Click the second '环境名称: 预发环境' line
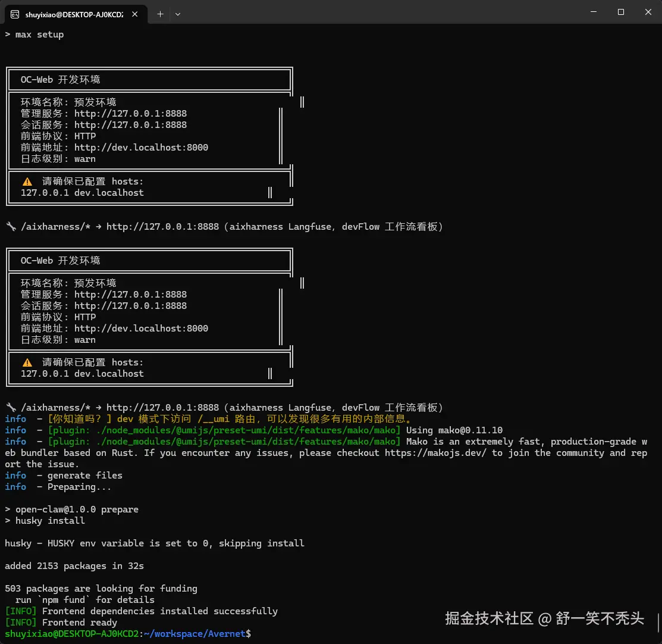This screenshot has width=662, height=644. click(68, 283)
